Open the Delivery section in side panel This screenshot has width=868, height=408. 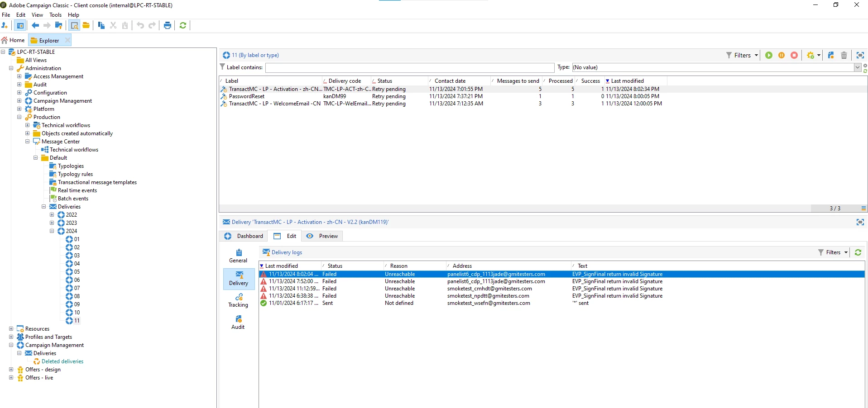[x=239, y=279]
